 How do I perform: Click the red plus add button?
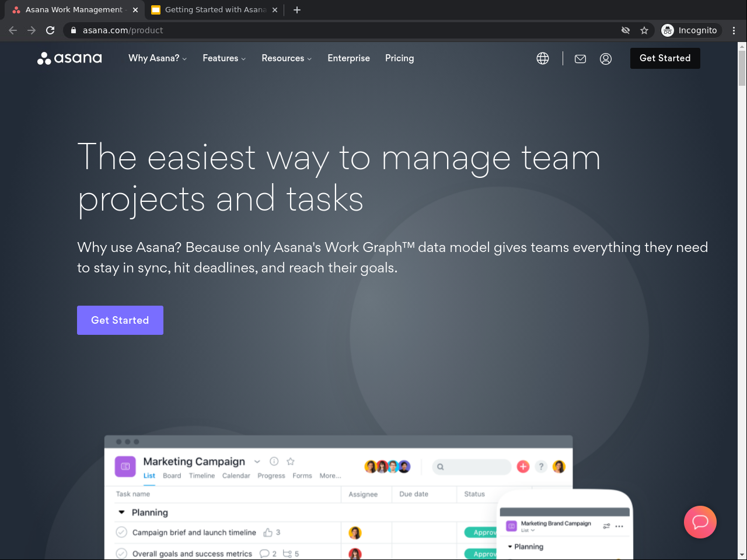pos(523,466)
